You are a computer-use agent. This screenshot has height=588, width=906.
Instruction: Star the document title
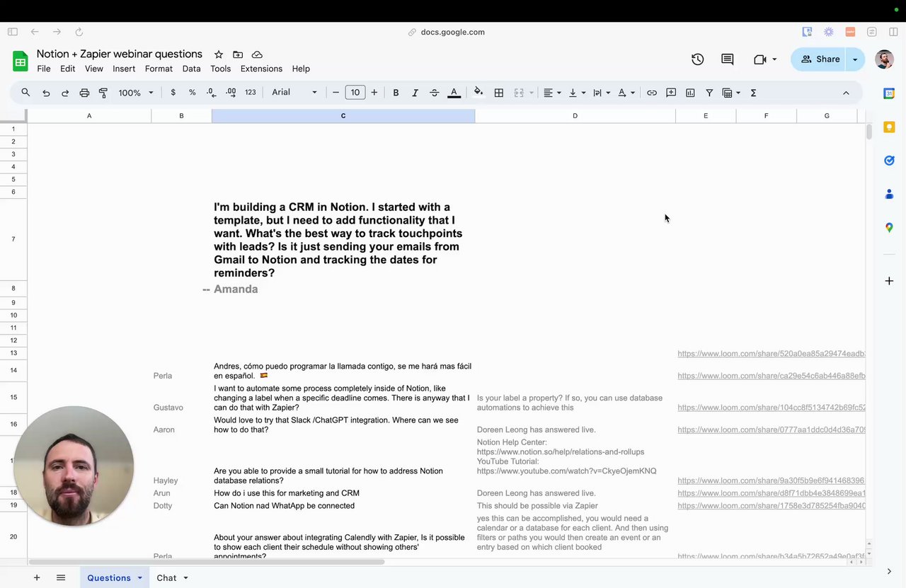[x=219, y=54]
